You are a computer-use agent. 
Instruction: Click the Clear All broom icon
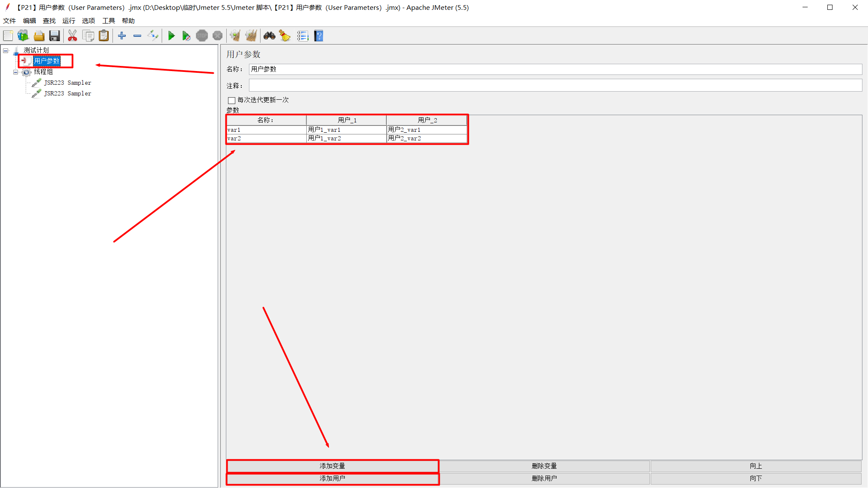coord(251,36)
